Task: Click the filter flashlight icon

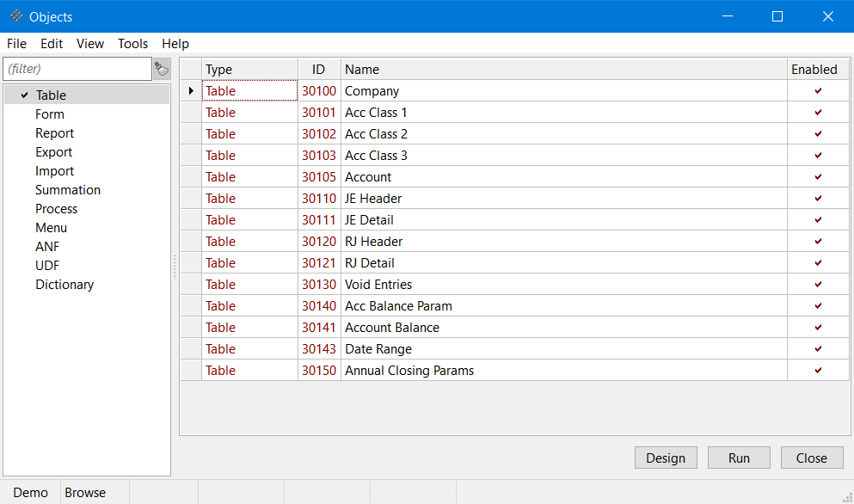Action: (x=162, y=69)
